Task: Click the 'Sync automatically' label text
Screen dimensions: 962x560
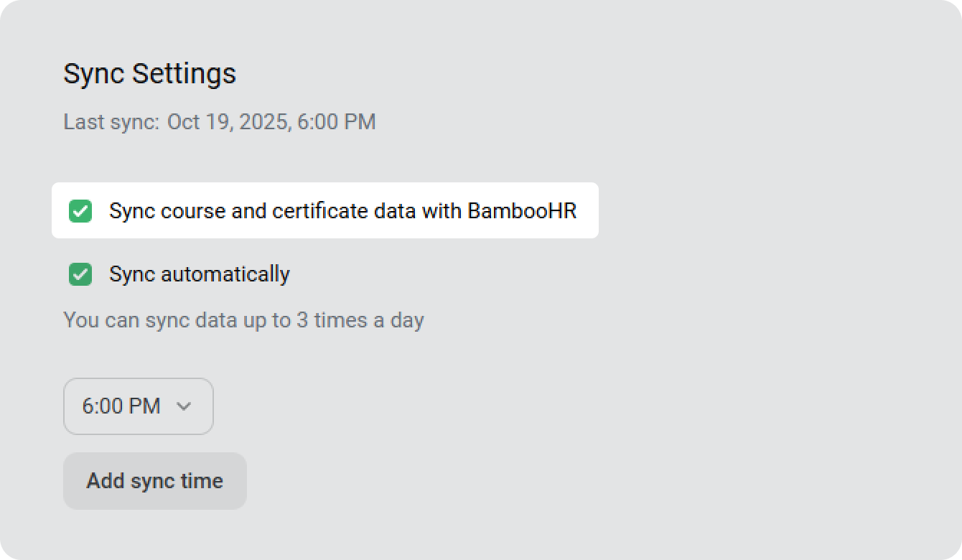Action: pos(200,274)
